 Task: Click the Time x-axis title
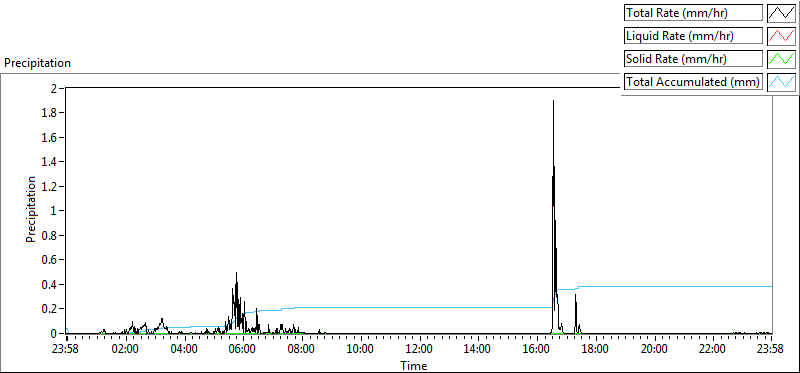[414, 365]
